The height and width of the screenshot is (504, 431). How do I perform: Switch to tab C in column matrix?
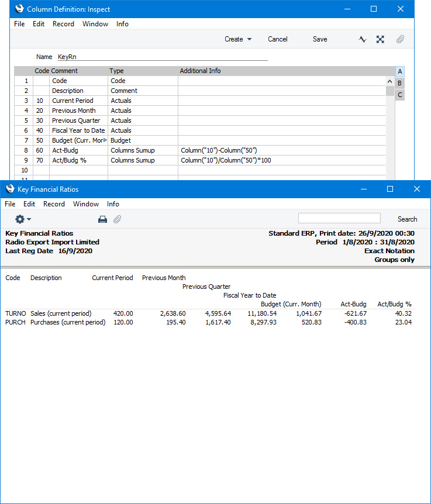click(x=400, y=95)
